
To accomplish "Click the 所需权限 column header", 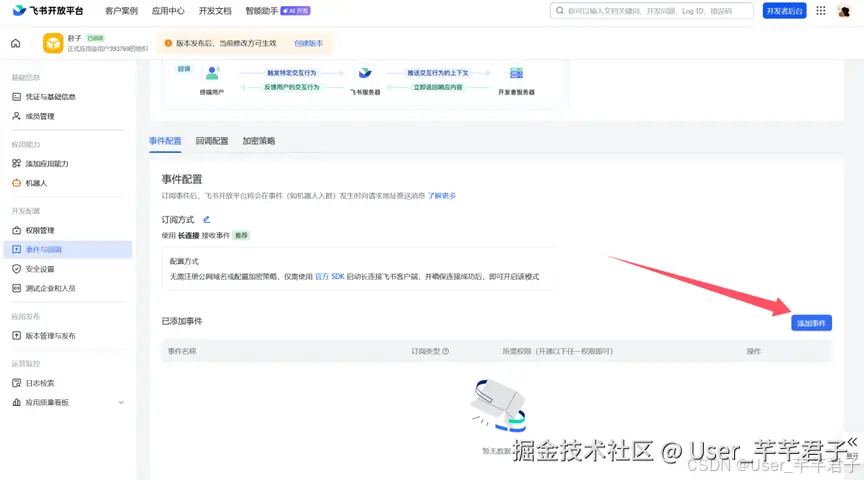I will [557, 351].
